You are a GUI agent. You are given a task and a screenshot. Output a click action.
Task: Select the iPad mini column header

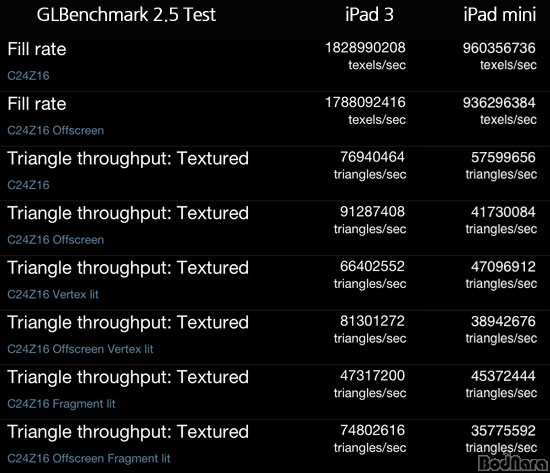[500, 15]
